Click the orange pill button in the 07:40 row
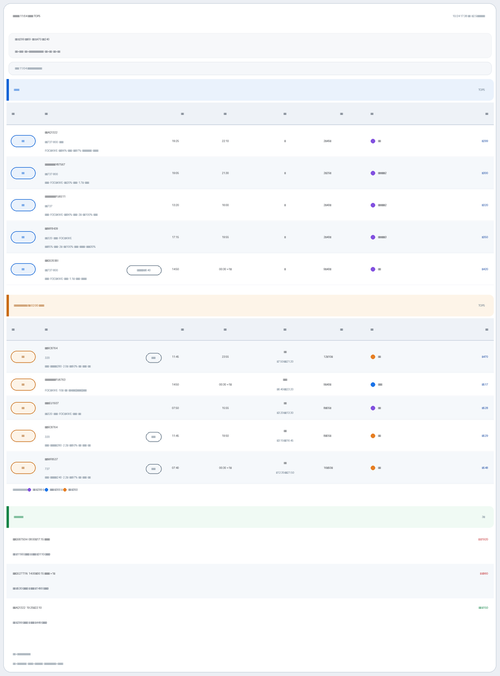This screenshot has width=500, height=676. (23, 468)
